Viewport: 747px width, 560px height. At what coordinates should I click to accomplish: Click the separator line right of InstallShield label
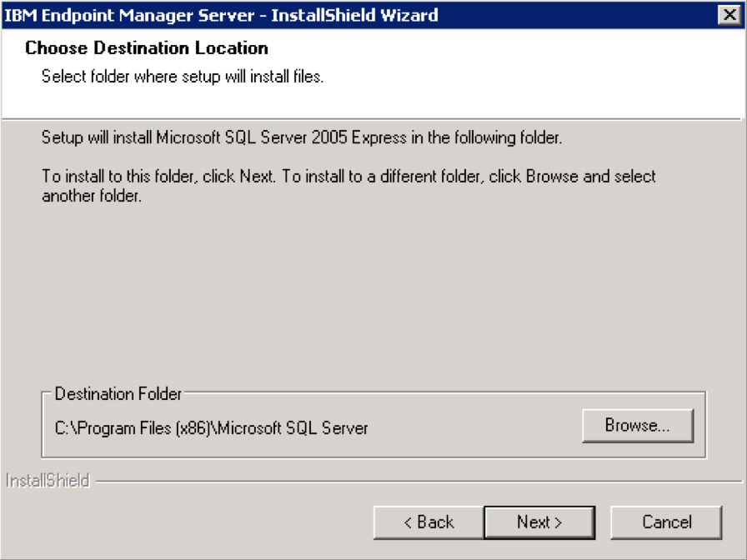pos(417,481)
